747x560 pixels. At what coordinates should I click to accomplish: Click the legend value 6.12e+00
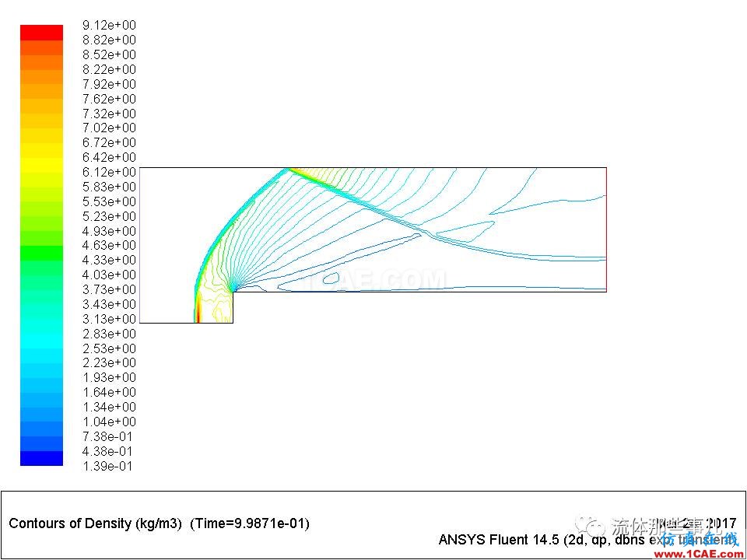(x=109, y=172)
